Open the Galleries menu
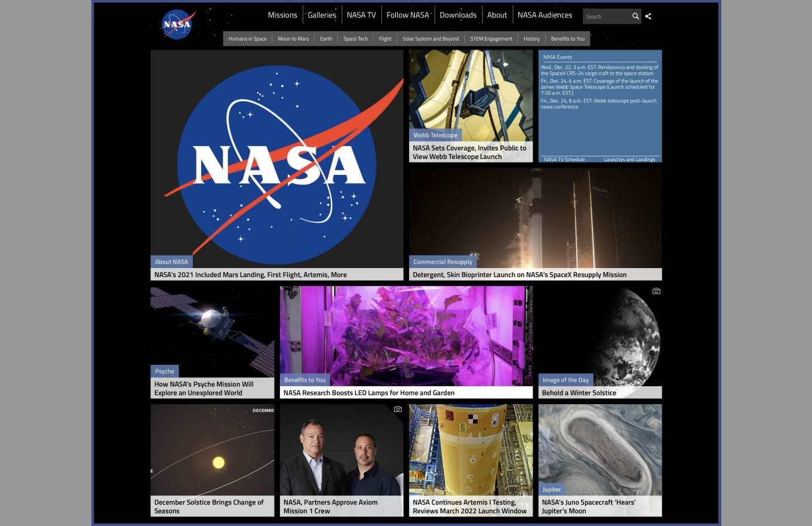 pyautogui.click(x=322, y=16)
